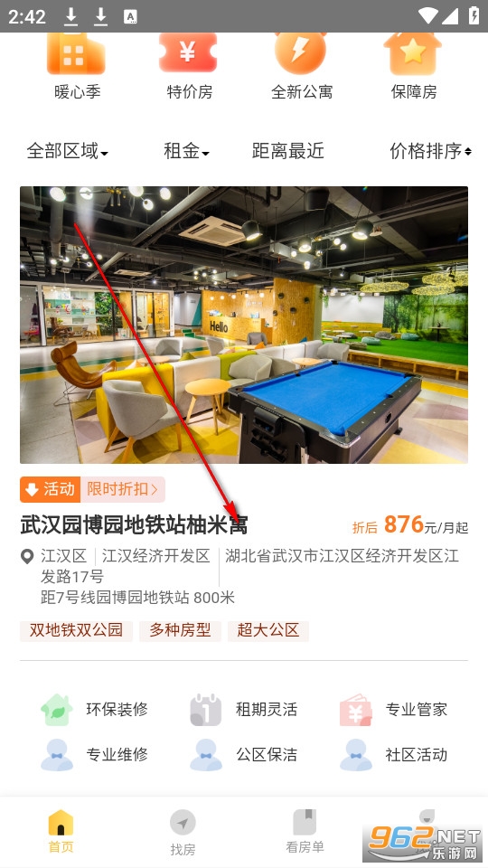488x868 pixels.
Task: Switch to the 看房单 tab
Action: (x=305, y=832)
